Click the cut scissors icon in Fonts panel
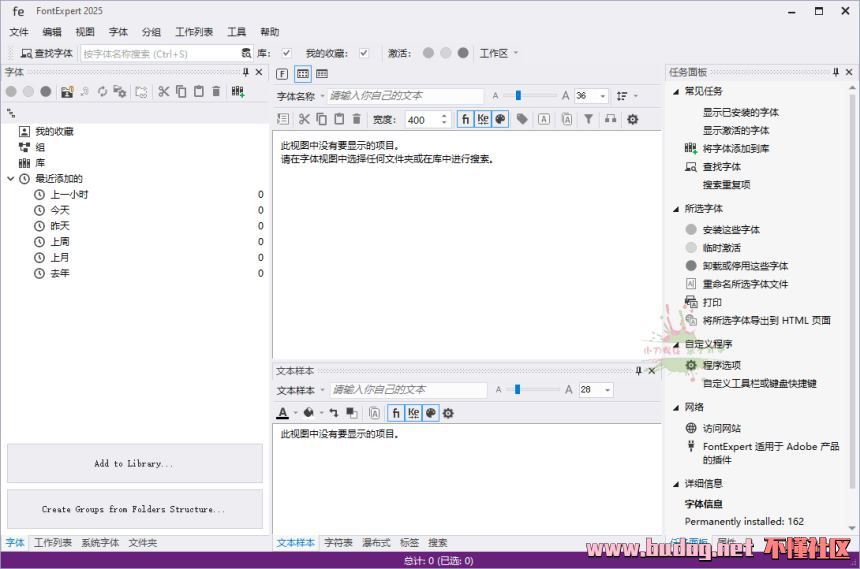 coord(164,92)
